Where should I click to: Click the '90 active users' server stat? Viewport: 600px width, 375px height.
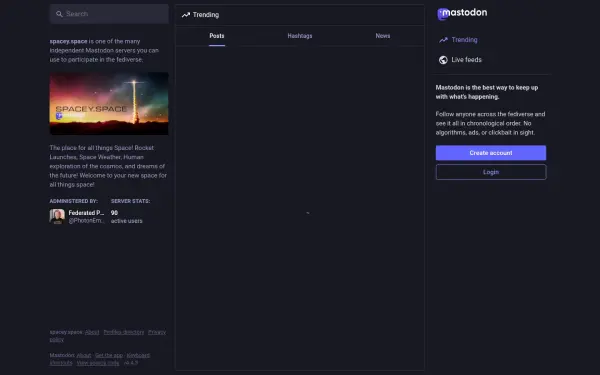click(127, 217)
